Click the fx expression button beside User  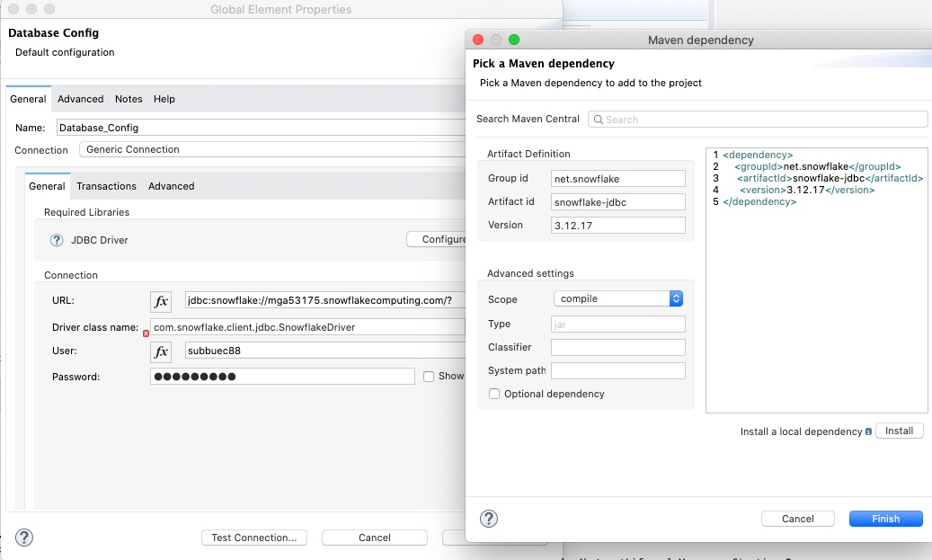coord(161,351)
